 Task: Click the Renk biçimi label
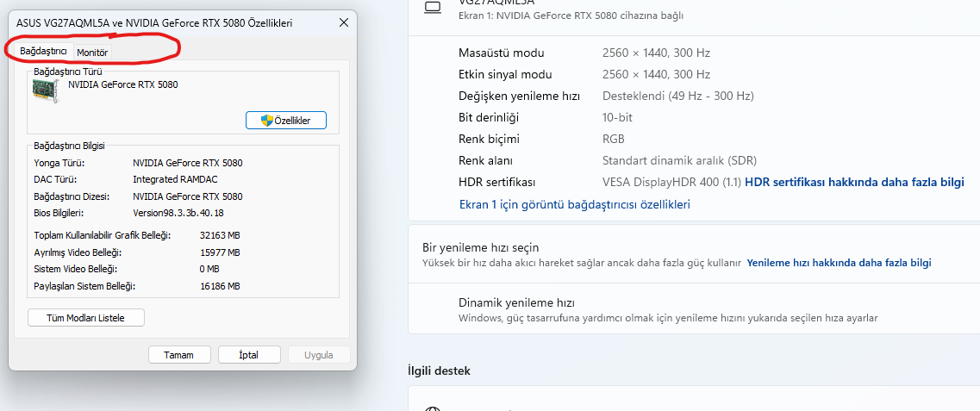pyautogui.click(x=490, y=139)
